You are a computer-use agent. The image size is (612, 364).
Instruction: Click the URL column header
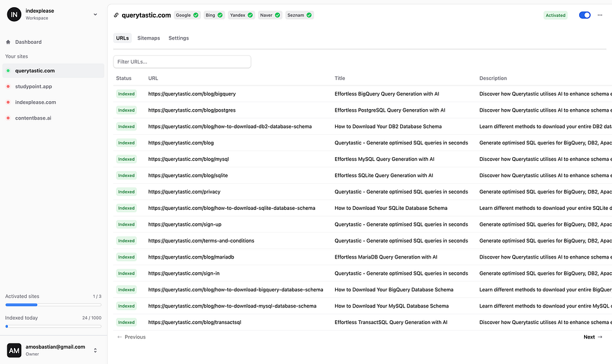pos(153,78)
